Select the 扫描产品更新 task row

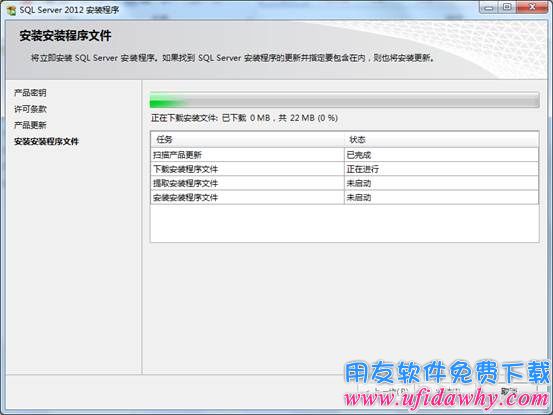pyautogui.click(x=345, y=155)
